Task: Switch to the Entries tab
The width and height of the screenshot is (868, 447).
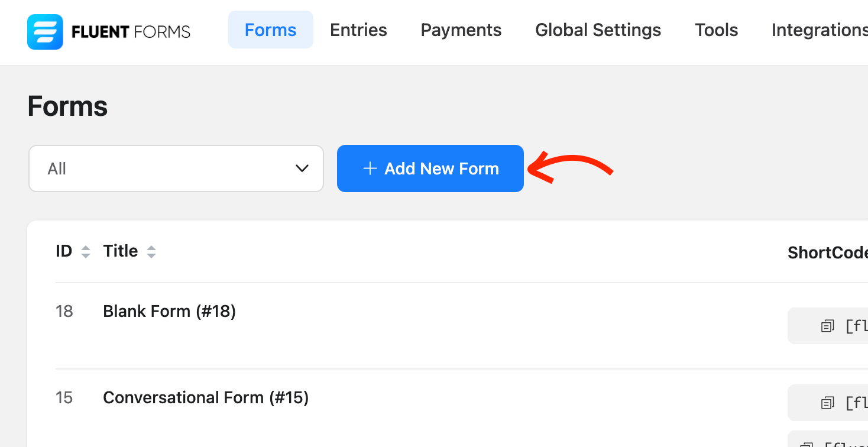Action: [x=358, y=30]
